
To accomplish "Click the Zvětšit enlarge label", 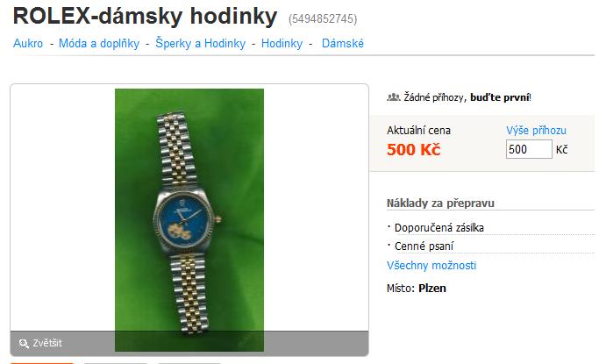I will pyautogui.click(x=47, y=343).
